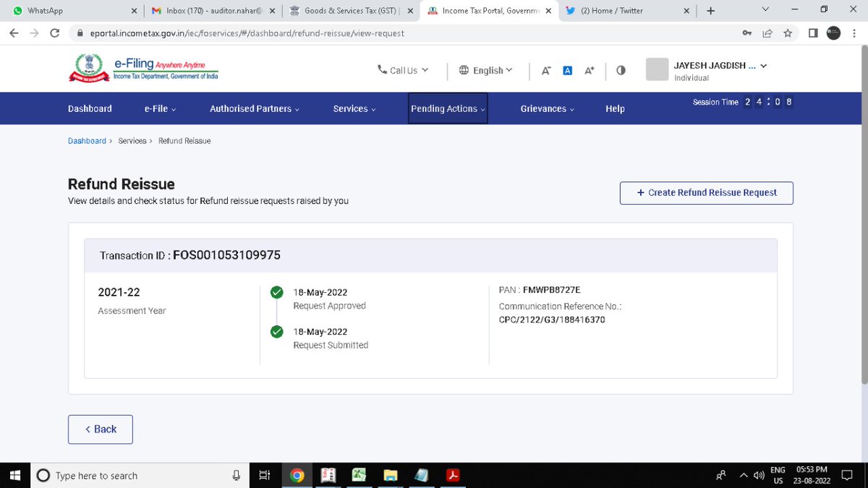Open the Call Us dropdown
868x488 pixels.
pyautogui.click(x=403, y=70)
